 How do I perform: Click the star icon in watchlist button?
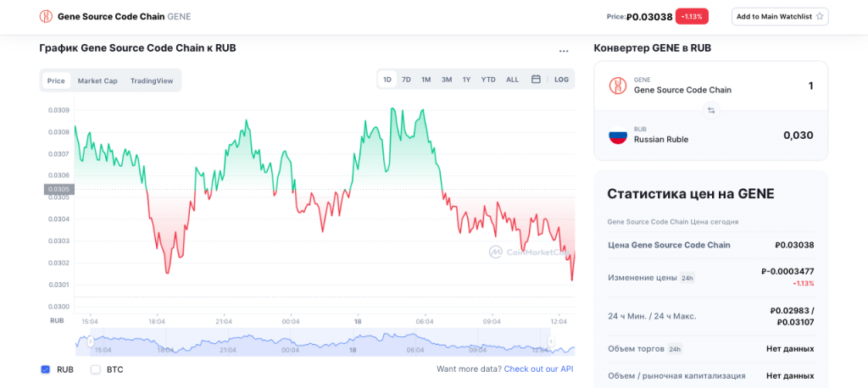pyautogui.click(x=820, y=16)
